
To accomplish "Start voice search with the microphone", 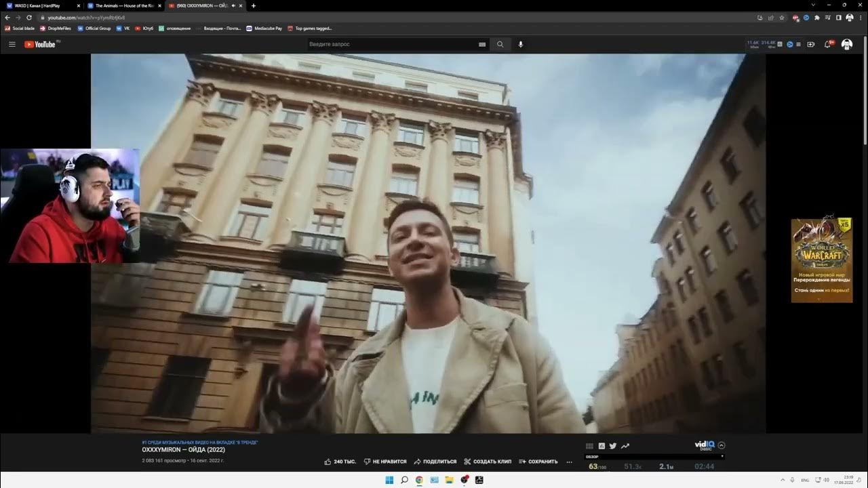I will click(521, 44).
